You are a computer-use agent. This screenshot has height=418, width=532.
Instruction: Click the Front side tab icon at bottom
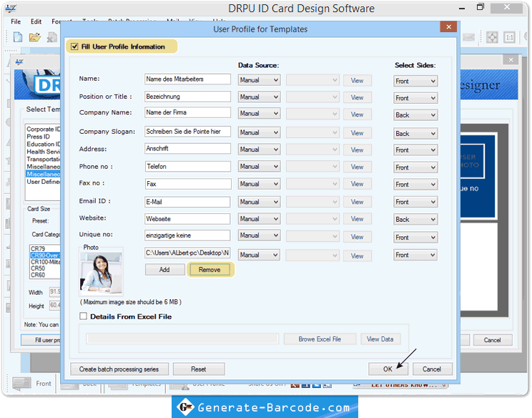click(21, 384)
